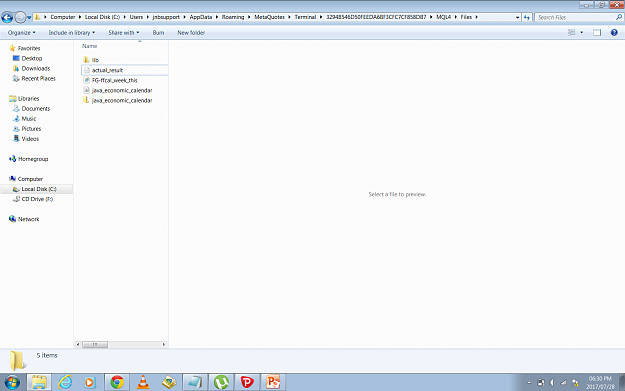Click Computer in the address breadcrumb
The height and width of the screenshot is (391, 625).
(63, 17)
